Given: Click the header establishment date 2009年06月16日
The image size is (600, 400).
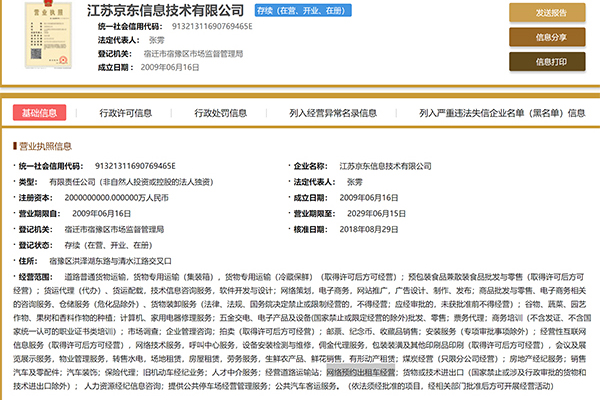Looking at the screenshot, I should click(170, 68).
